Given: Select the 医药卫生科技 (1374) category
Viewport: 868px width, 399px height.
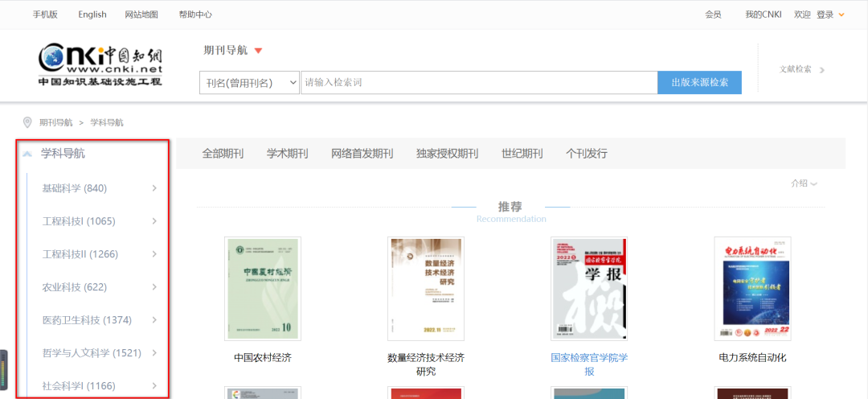Looking at the screenshot, I should pos(88,319).
